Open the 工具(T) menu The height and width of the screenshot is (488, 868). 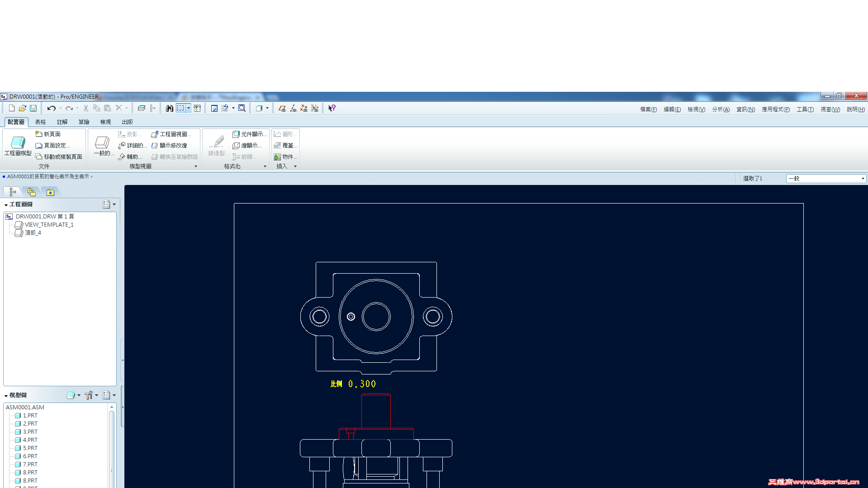805,109
